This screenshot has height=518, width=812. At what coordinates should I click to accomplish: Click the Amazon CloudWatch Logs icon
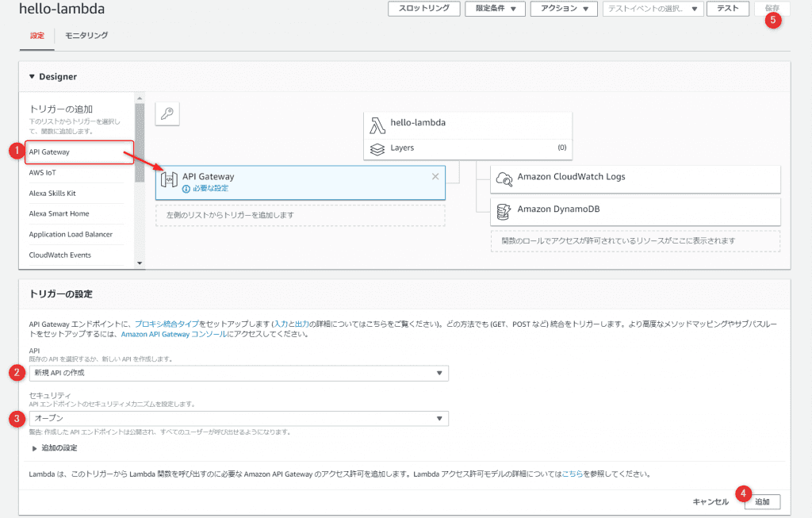point(503,178)
